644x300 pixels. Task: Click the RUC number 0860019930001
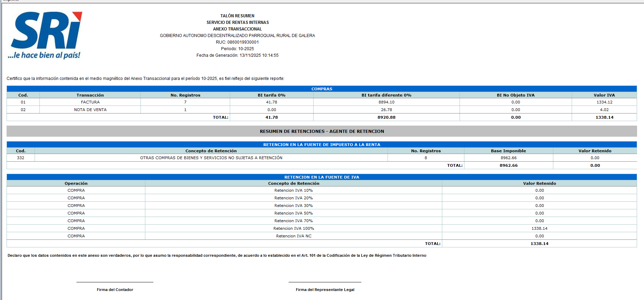(237, 42)
